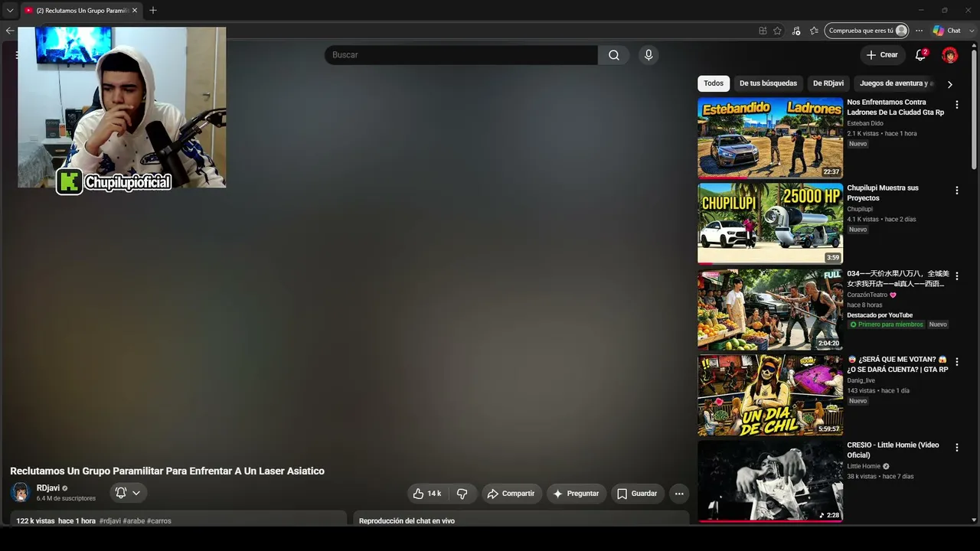980x551 pixels.
Task: Dislike the video with the thumbs-down button
Action: coord(462,494)
